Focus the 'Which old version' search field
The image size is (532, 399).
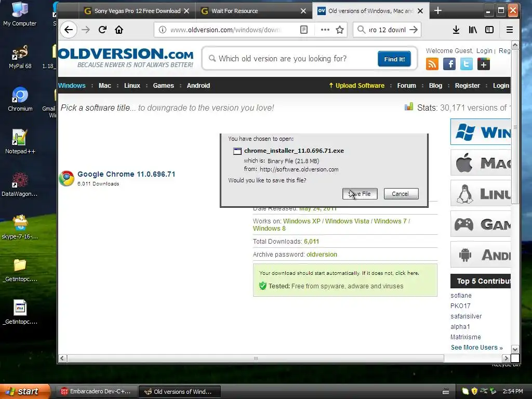click(x=292, y=59)
